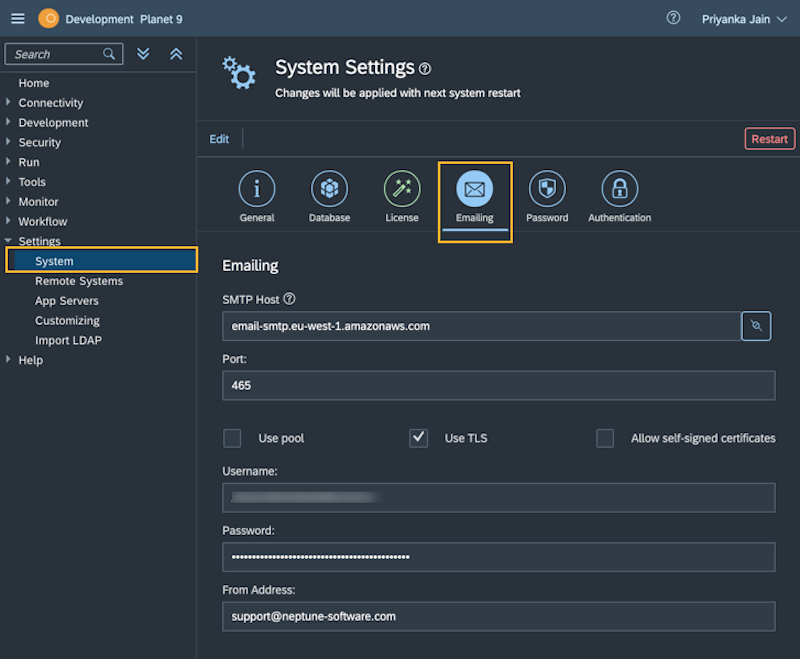Disable the Use TLS checkbox
Screen dimensions: 800x659
coord(418,438)
